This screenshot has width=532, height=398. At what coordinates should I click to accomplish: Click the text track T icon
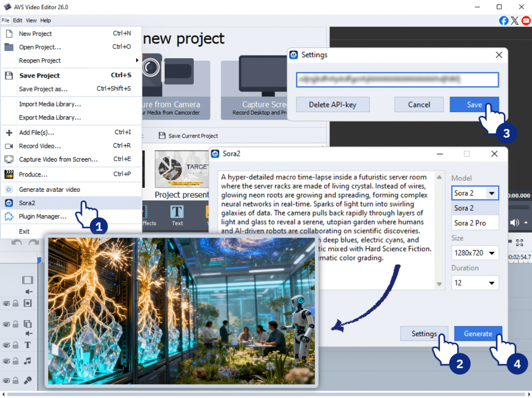(28, 345)
